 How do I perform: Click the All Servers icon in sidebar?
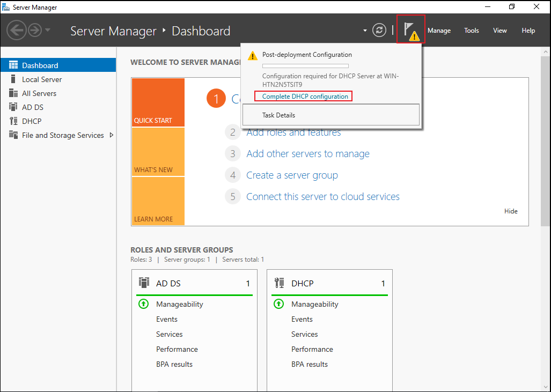pyautogui.click(x=13, y=93)
